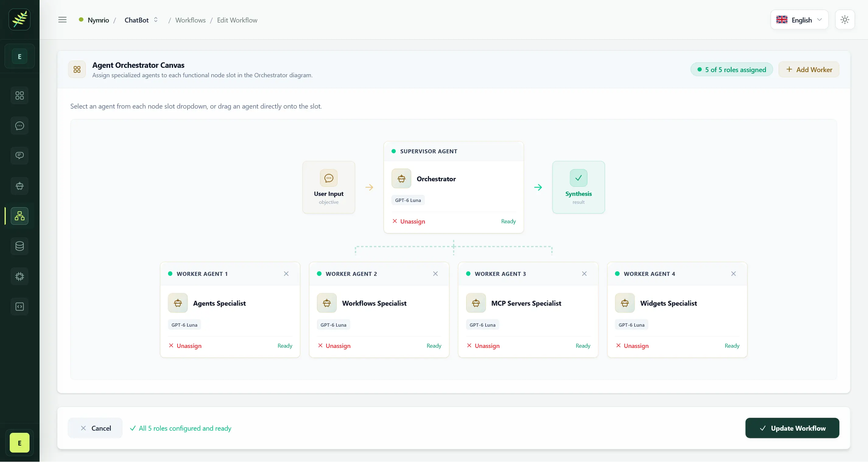Click the Synthesis checkmark icon

pyautogui.click(x=578, y=178)
